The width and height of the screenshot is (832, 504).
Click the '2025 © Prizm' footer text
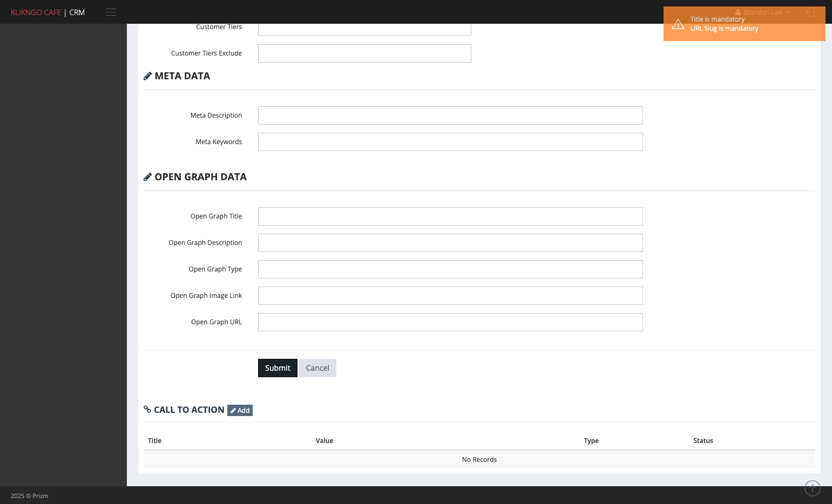(x=30, y=496)
